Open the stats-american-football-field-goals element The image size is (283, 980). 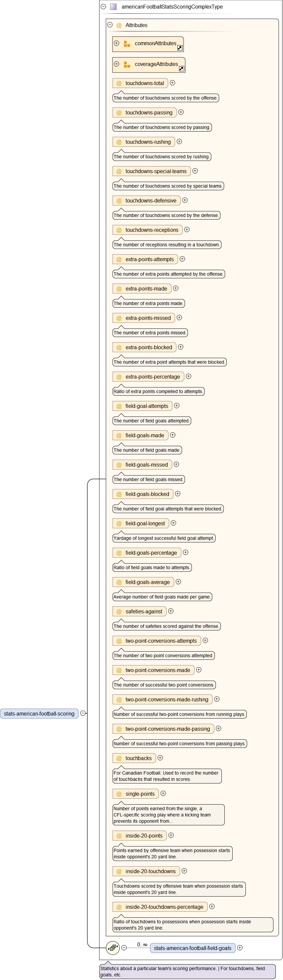pos(192,948)
